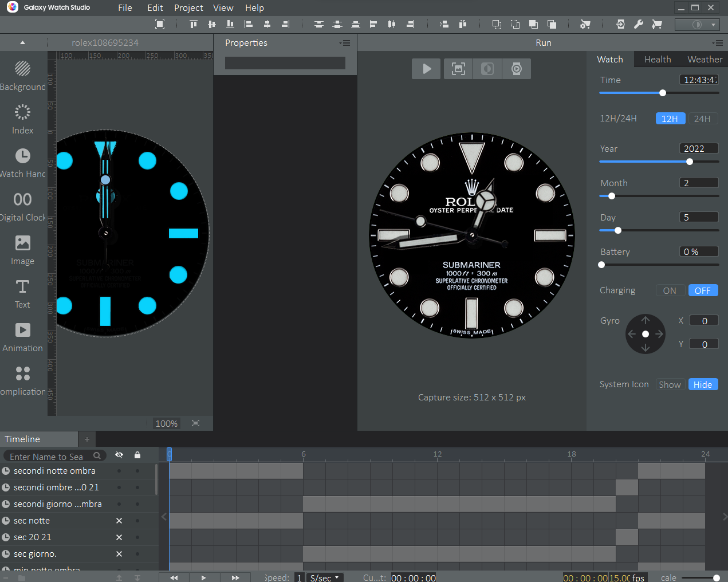Capture a screenshot of the preview
This screenshot has width=728, height=582.
point(458,69)
